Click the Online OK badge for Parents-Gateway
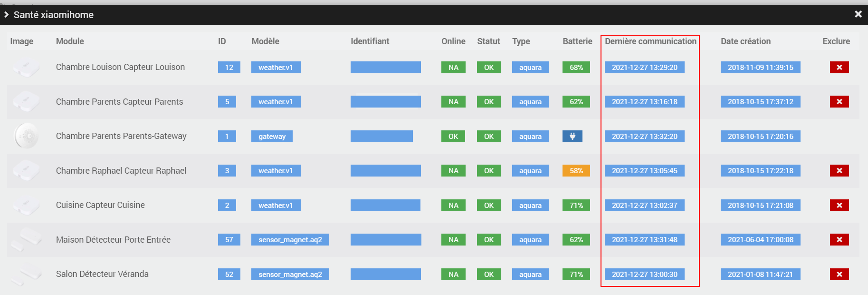This screenshot has width=868, height=295. pos(453,137)
